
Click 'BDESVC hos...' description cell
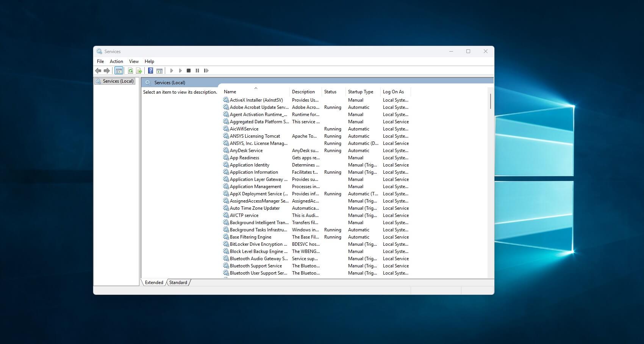point(306,244)
